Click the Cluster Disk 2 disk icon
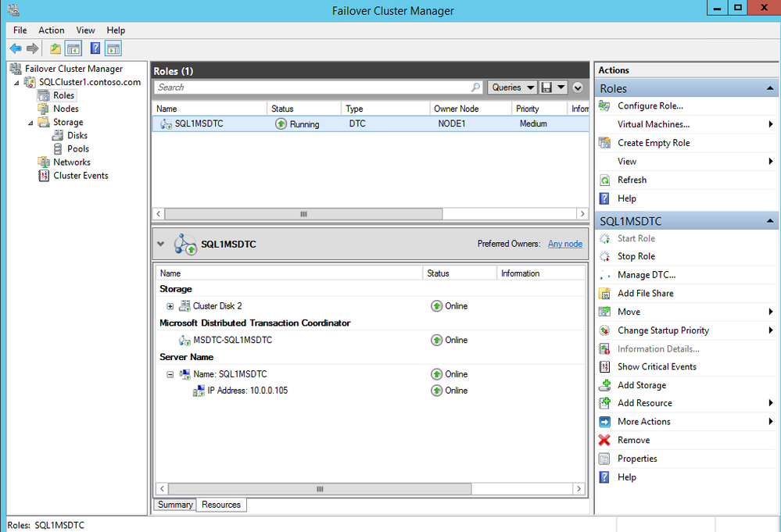Screen dimensions: 781x532 pos(185,305)
